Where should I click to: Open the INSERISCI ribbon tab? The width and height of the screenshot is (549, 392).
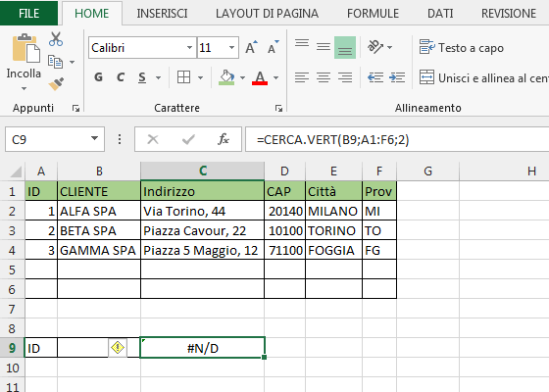pos(162,14)
